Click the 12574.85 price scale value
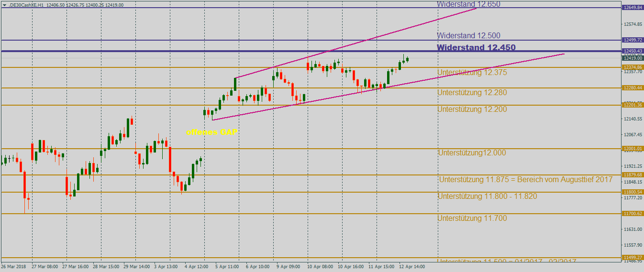The height and width of the screenshot is (272, 644). (633, 24)
